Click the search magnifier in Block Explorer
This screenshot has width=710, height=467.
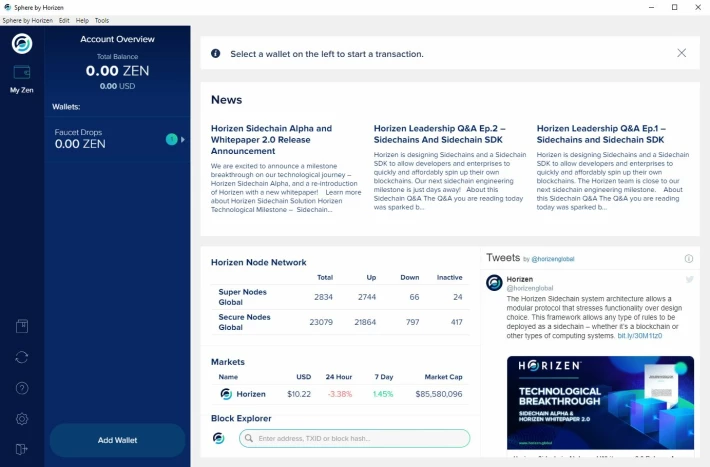pyautogui.click(x=249, y=438)
